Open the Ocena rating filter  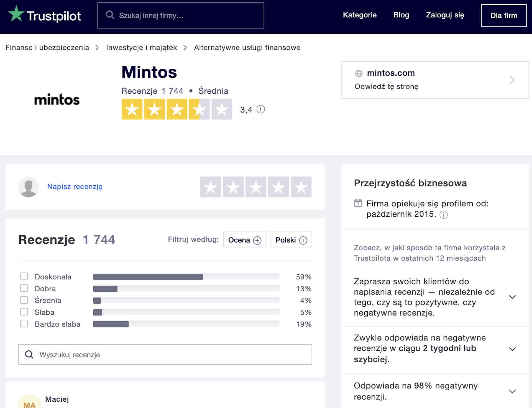point(245,239)
